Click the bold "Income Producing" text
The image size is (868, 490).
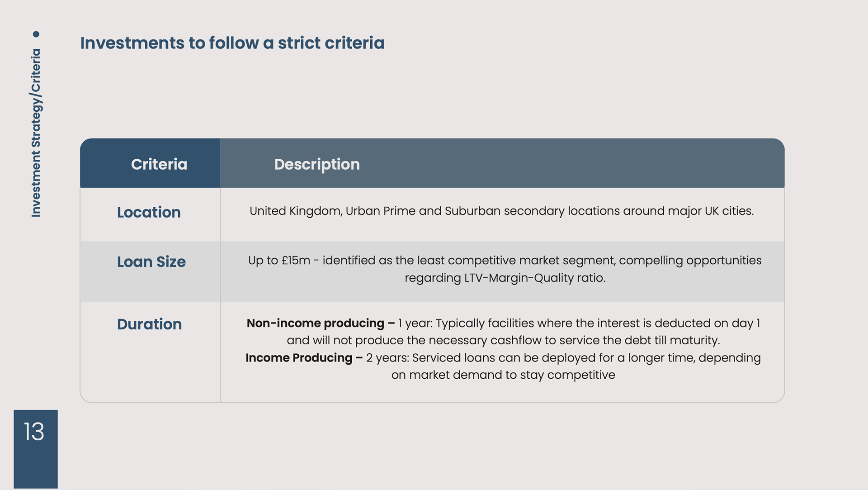tap(298, 357)
